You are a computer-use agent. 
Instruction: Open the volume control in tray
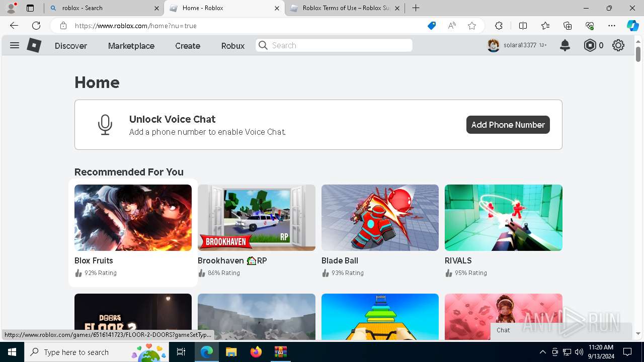579,352
